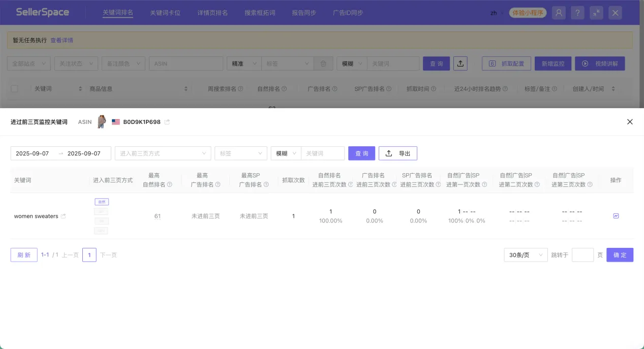Click help icon beside background 自然排名 column
The width and height of the screenshot is (644, 349).
[284, 89]
